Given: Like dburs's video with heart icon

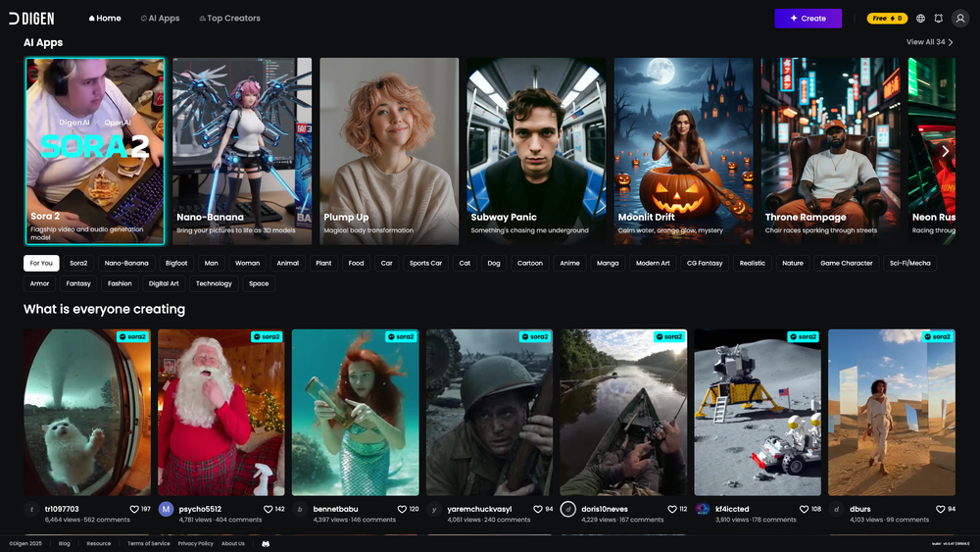Looking at the screenshot, I should tap(940, 509).
